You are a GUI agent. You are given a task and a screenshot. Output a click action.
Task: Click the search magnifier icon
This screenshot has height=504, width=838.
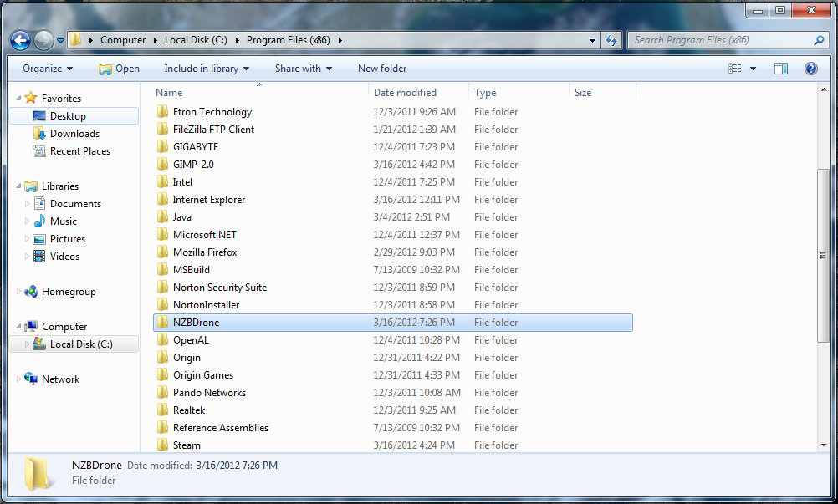818,40
